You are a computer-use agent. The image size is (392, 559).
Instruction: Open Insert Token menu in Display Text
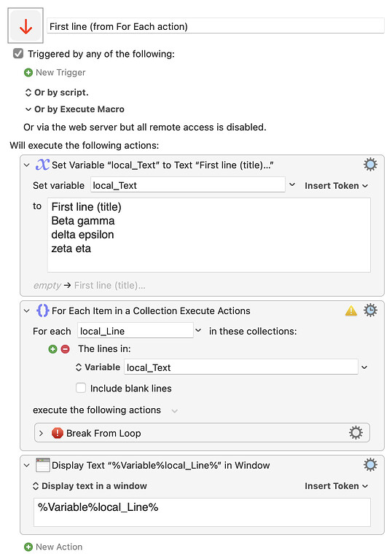[336, 486]
